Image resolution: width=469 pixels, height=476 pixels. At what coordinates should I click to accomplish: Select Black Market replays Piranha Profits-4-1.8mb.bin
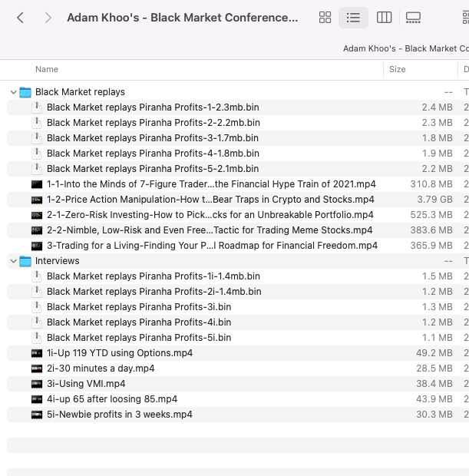(x=238, y=154)
